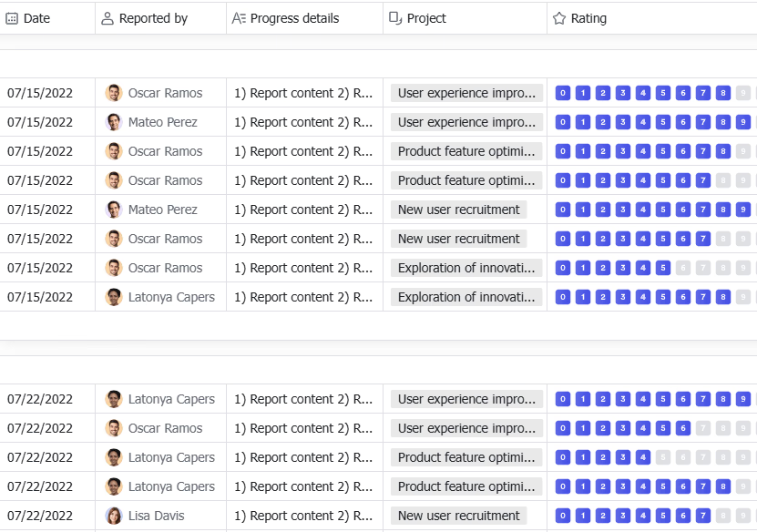Set rating 0 on Lisa Davis row
This screenshot has width=757, height=532.
[x=563, y=516]
